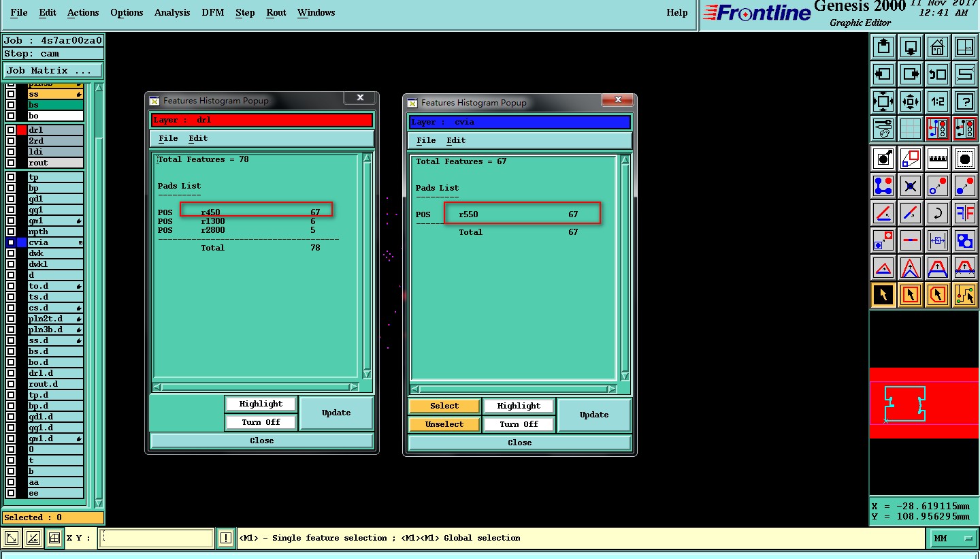This screenshot has height=559, width=980.
Task: Open the Job Matrix button
Action: 52,71
